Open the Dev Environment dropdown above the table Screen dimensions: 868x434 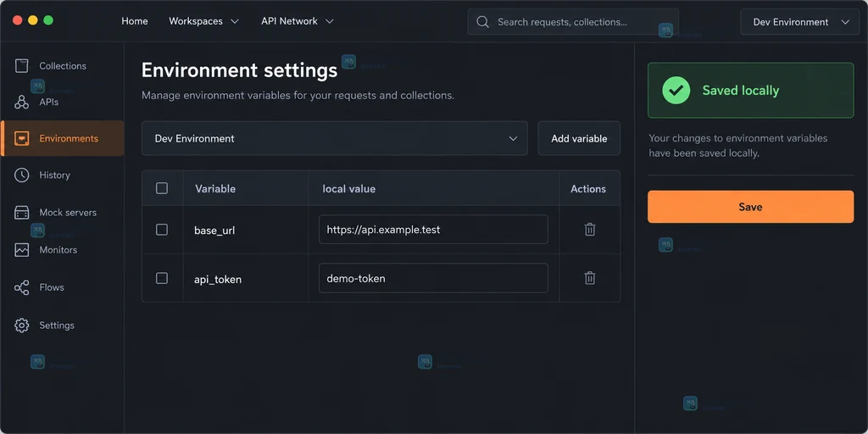tap(334, 138)
